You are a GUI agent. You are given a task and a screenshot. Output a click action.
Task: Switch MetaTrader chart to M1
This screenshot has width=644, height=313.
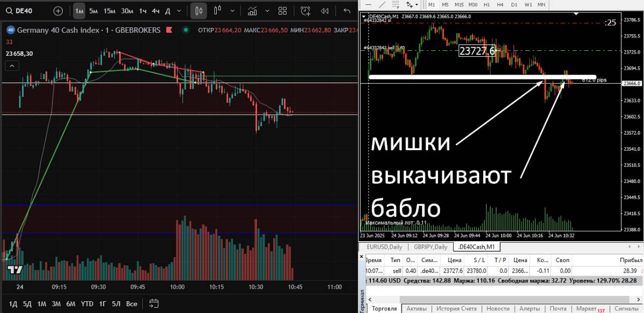pyautogui.click(x=431, y=4)
